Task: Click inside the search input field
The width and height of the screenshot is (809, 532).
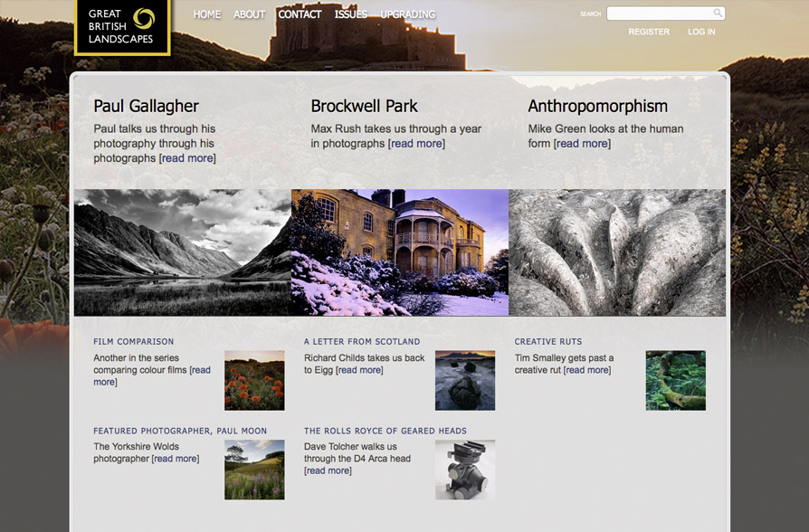Action: click(x=659, y=14)
